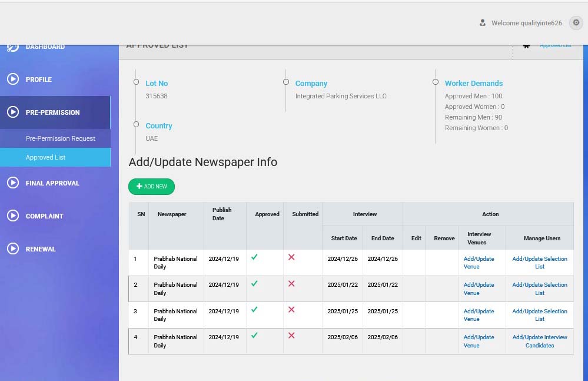588x381 pixels.
Task: Expand the Final Approval menu
Action: (52, 183)
